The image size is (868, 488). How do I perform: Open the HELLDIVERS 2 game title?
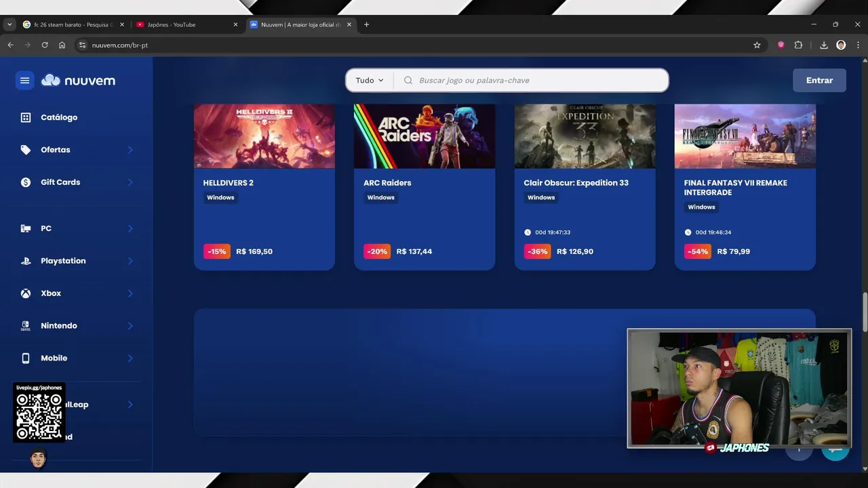pos(229,183)
